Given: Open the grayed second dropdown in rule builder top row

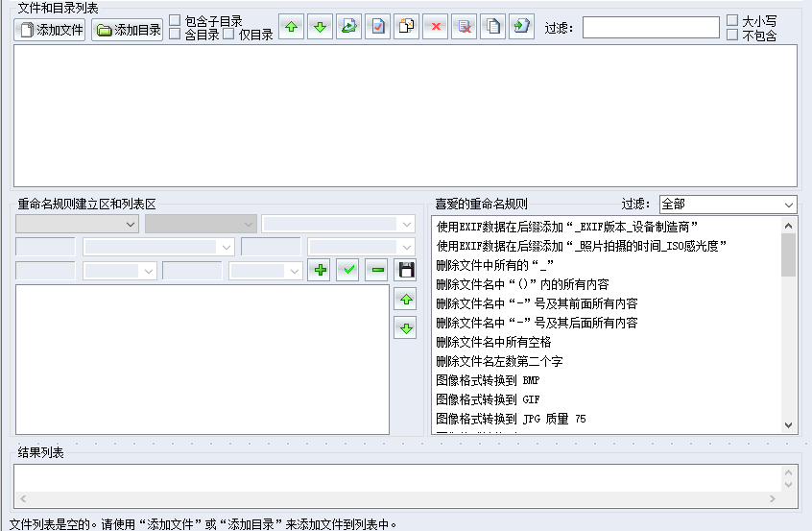Looking at the screenshot, I should (201, 224).
